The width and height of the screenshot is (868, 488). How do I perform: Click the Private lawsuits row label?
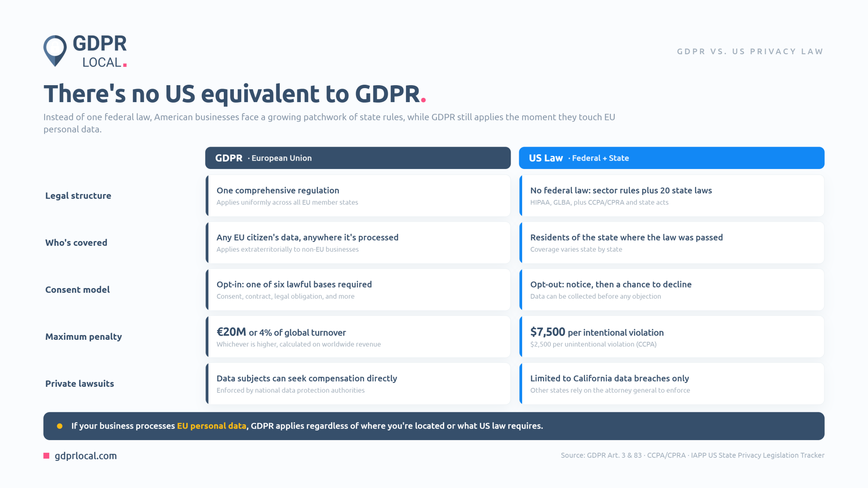(80, 384)
